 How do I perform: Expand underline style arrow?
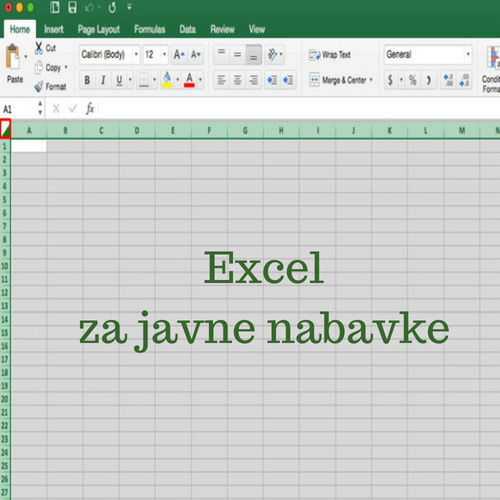click(x=130, y=80)
